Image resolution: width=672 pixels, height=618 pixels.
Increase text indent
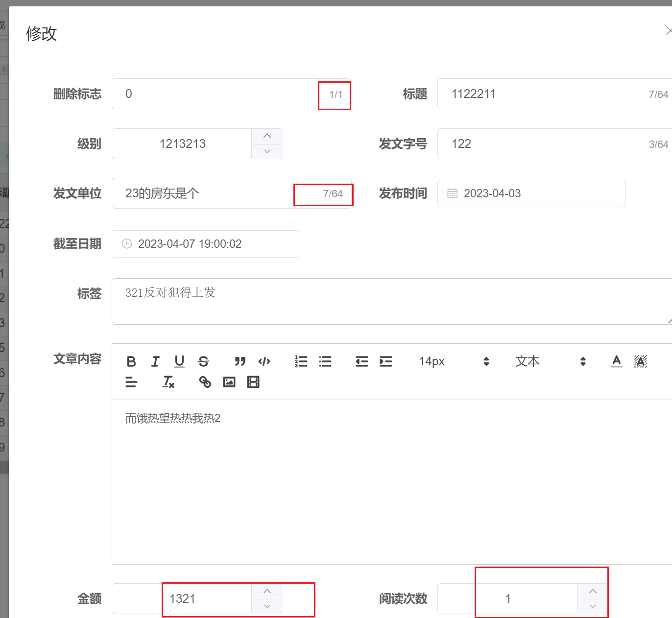[x=385, y=361]
